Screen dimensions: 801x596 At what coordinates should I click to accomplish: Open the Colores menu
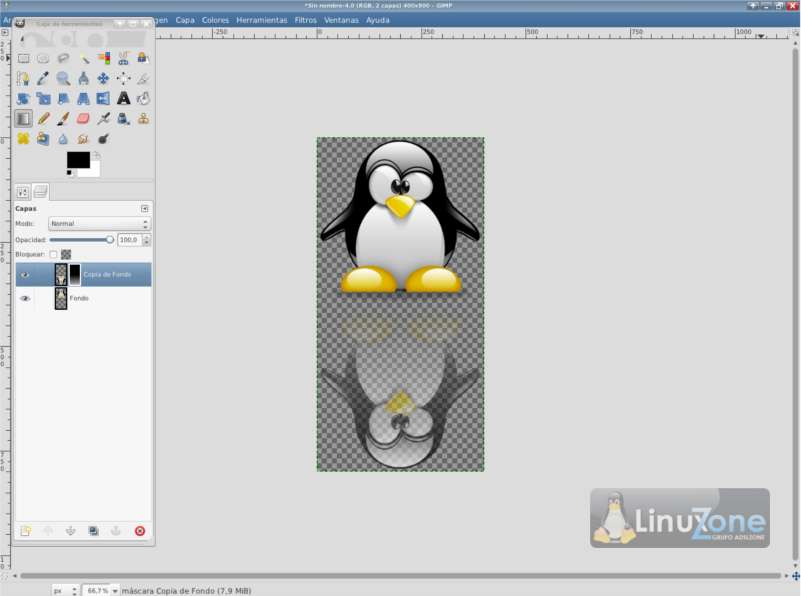coord(215,20)
